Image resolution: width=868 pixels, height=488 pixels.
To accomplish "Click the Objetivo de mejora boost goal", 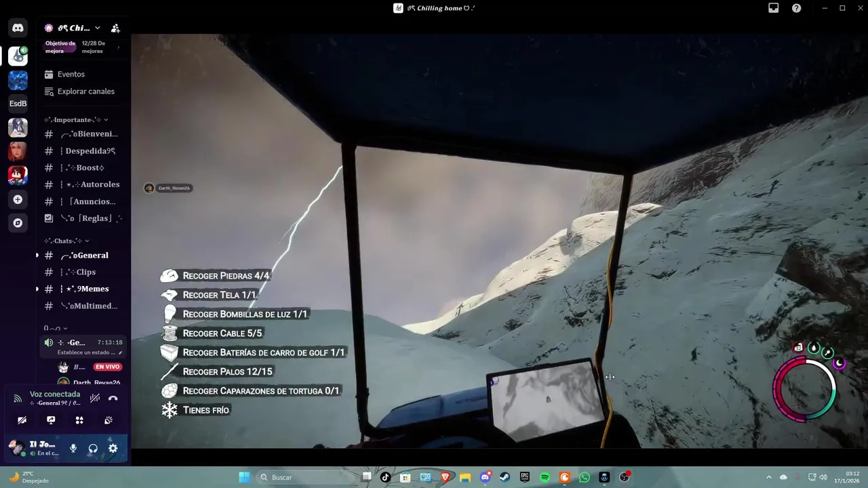I will click(x=60, y=47).
